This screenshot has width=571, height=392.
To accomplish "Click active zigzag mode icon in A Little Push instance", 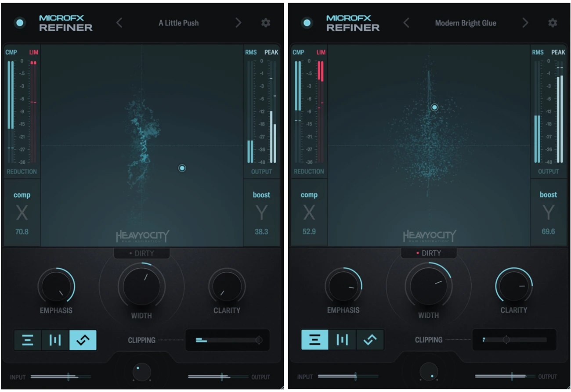I will coord(83,340).
